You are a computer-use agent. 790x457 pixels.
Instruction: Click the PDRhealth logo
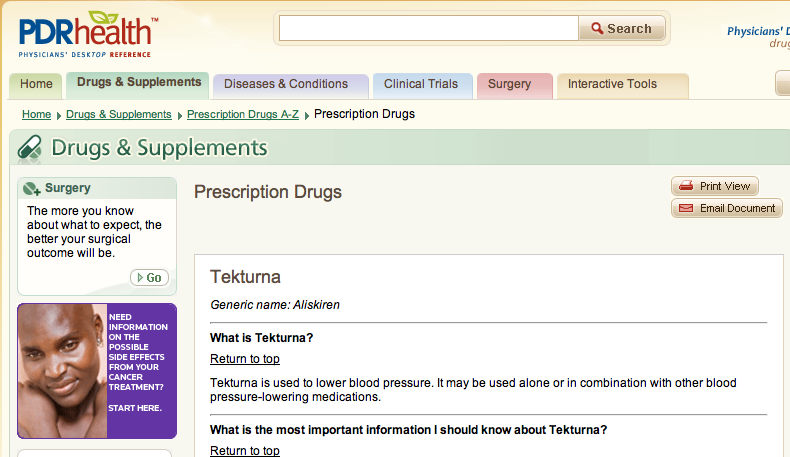click(x=88, y=34)
